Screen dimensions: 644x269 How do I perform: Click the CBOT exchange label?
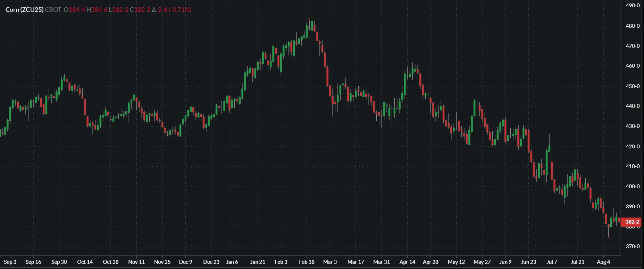tap(53, 10)
